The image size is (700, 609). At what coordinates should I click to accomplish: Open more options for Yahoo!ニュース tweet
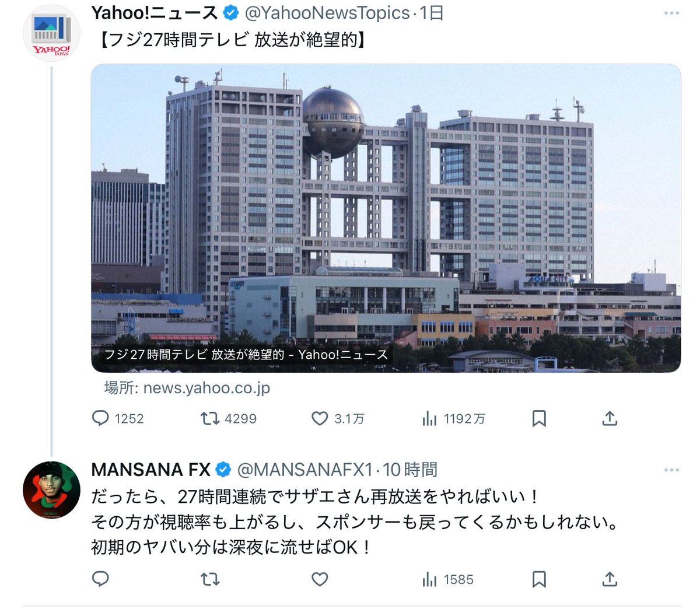(672, 13)
